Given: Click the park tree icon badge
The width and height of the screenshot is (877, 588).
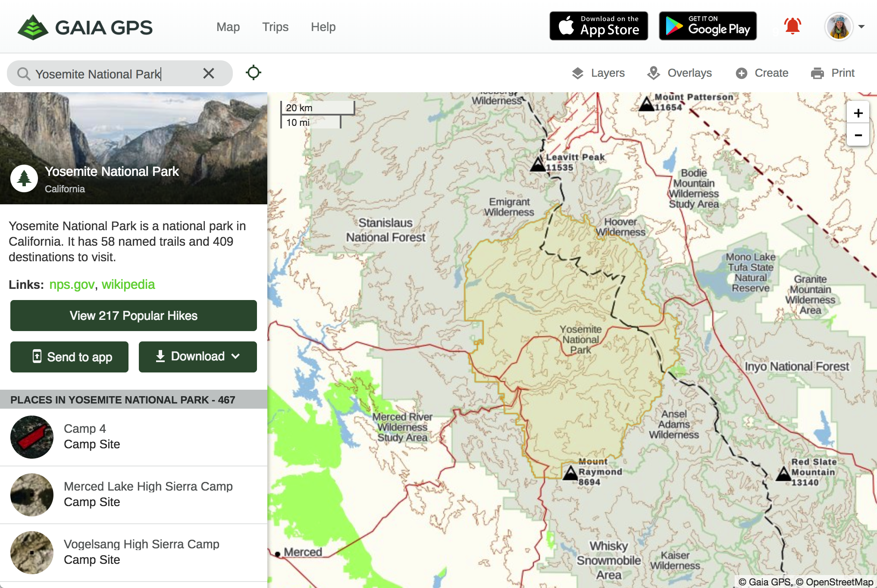Looking at the screenshot, I should pyautogui.click(x=24, y=178).
